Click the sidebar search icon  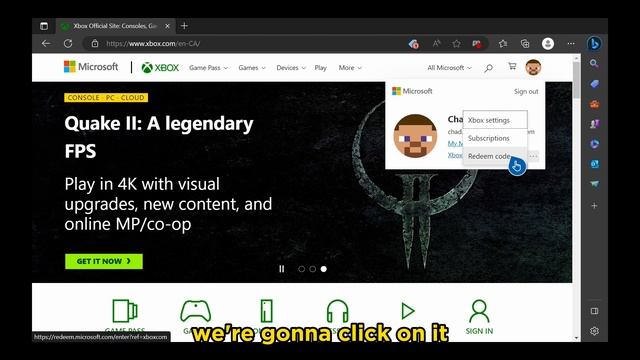594,63
